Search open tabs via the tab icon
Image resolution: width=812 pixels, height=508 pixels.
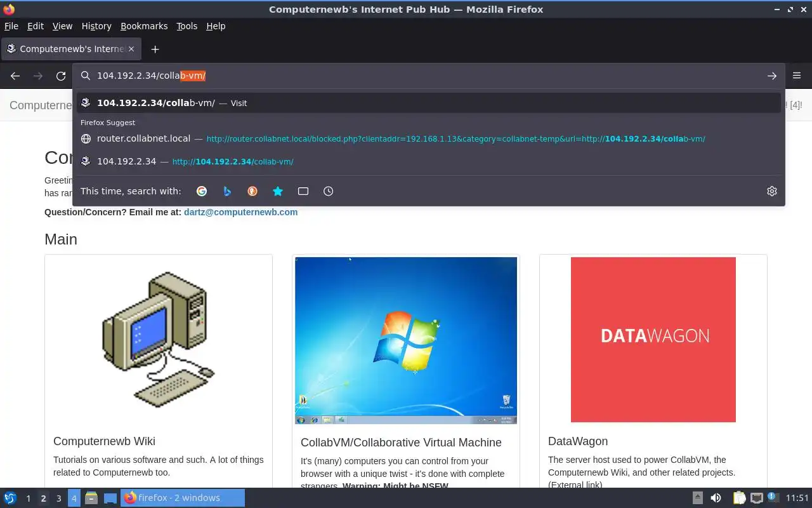pyautogui.click(x=303, y=191)
